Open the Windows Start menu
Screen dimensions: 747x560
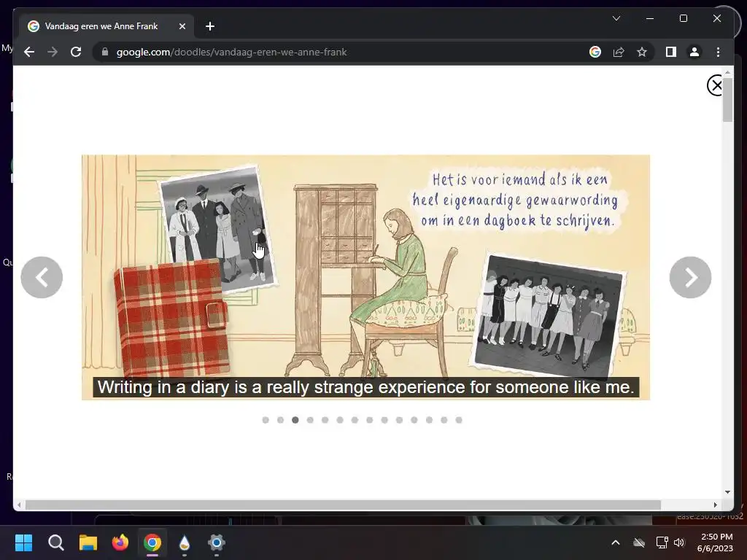pyautogui.click(x=23, y=542)
